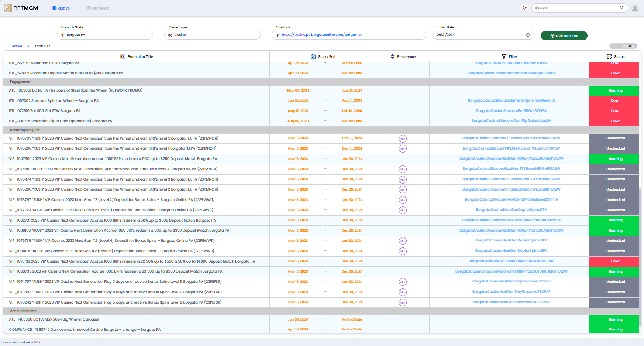Viewport: 644px width, 346px height.
Task: Click the Active 32 counter
Action: pyautogui.click(x=21, y=46)
